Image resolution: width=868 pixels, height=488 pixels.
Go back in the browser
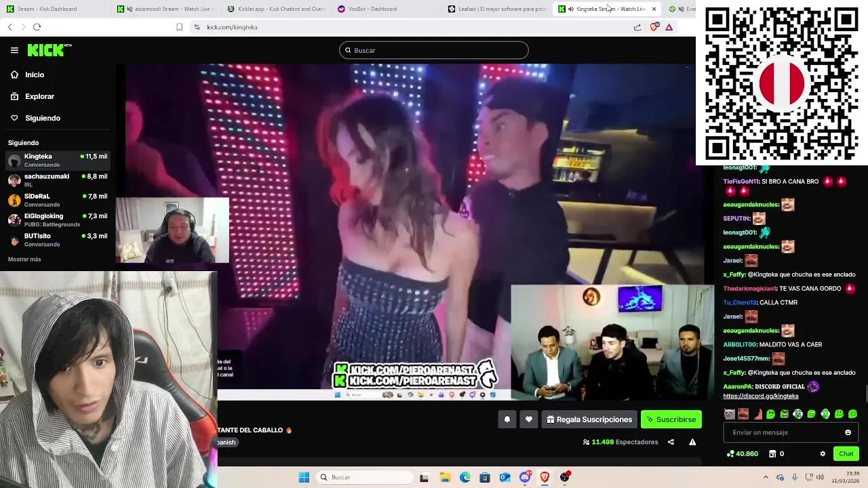click(9, 27)
